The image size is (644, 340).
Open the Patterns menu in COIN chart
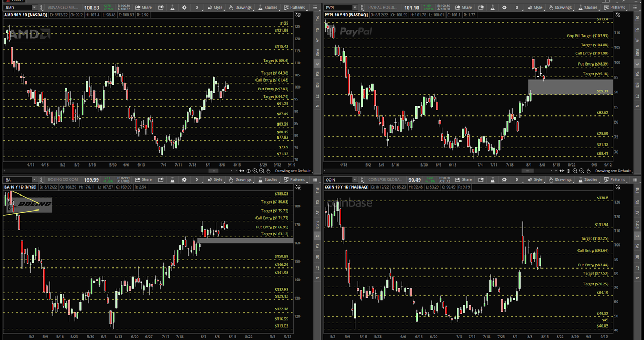(614, 180)
